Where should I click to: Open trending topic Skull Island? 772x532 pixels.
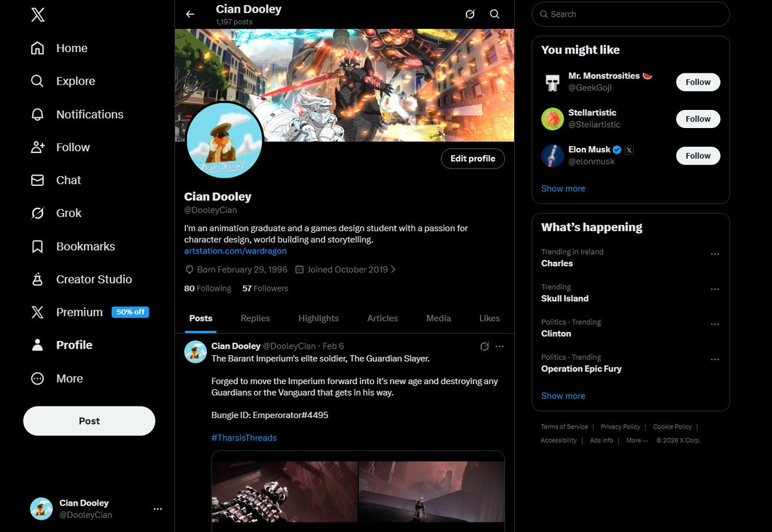(565, 298)
